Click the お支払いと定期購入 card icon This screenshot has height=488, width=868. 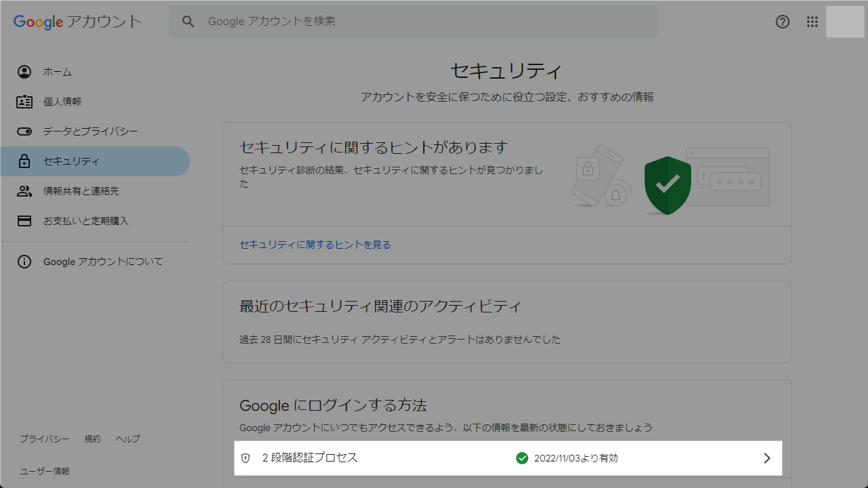[24, 221]
